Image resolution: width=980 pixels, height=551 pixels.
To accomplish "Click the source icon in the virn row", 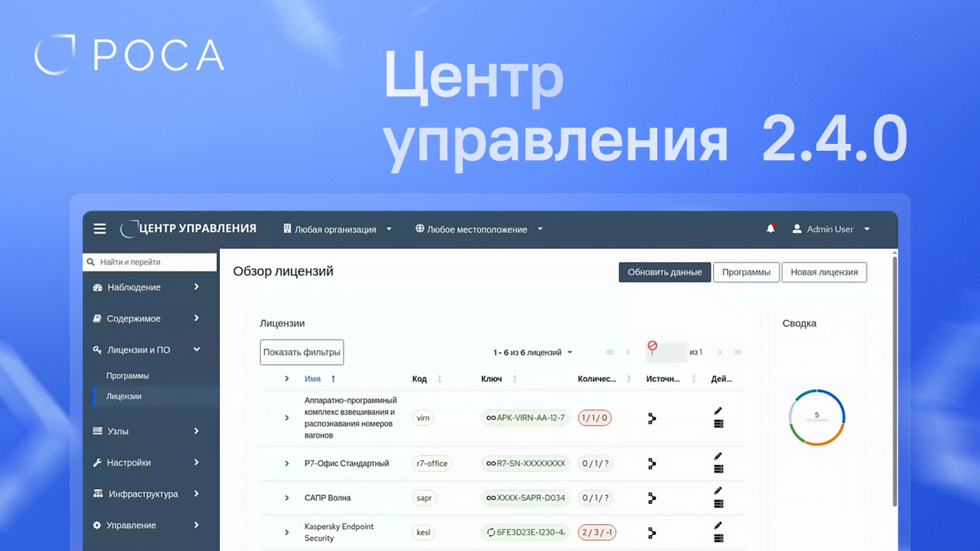I will 652,418.
